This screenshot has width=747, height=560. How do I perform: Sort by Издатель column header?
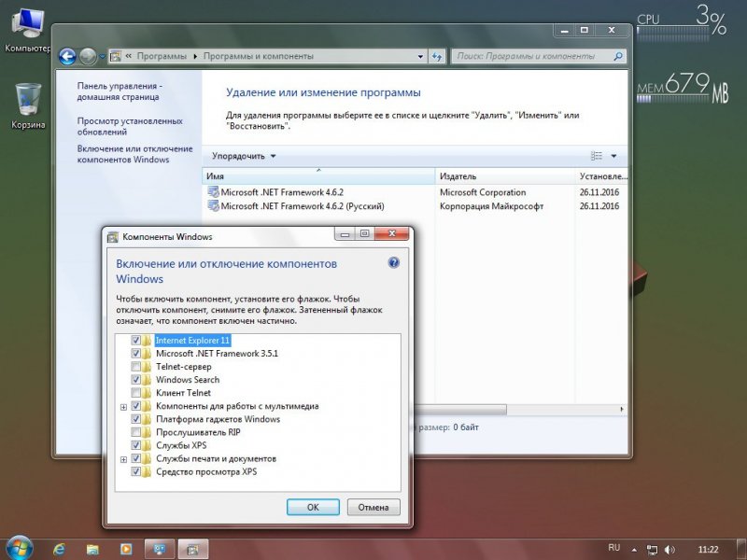coord(505,176)
